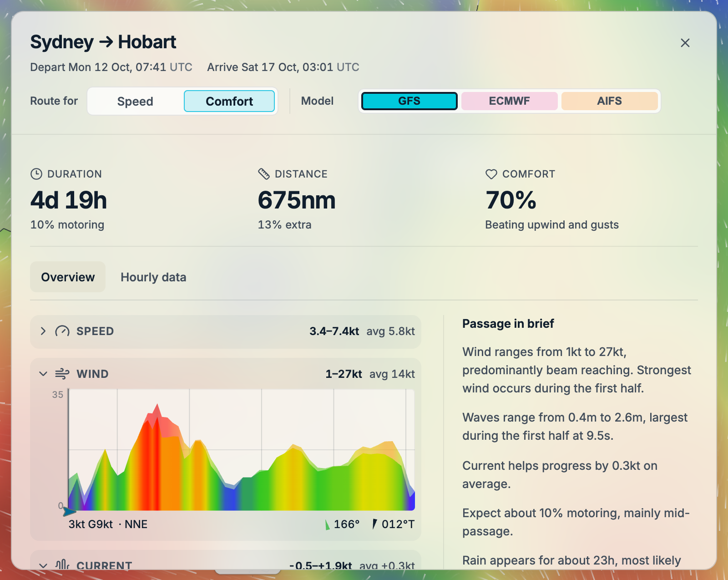Click the '3.4–7.4kt' speed range
The width and height of the screenshot is (728, 580).
tap(334, 331)
